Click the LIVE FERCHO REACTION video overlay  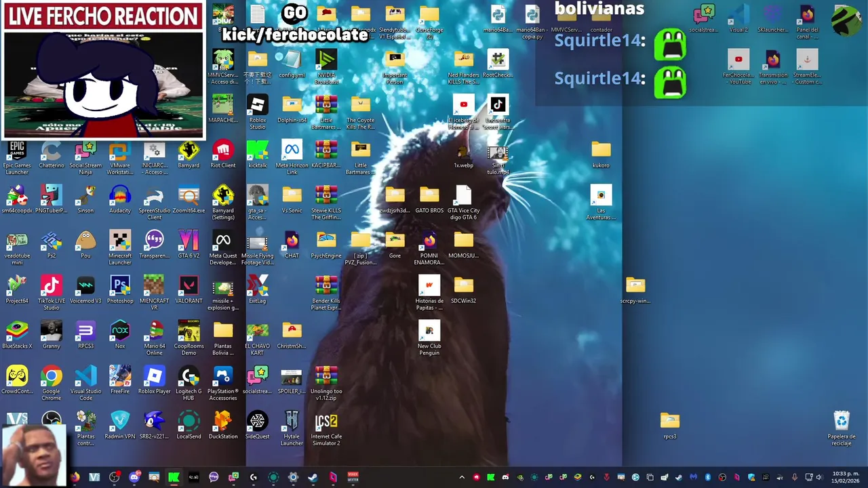pyautogui.click(x=103, y=70)
